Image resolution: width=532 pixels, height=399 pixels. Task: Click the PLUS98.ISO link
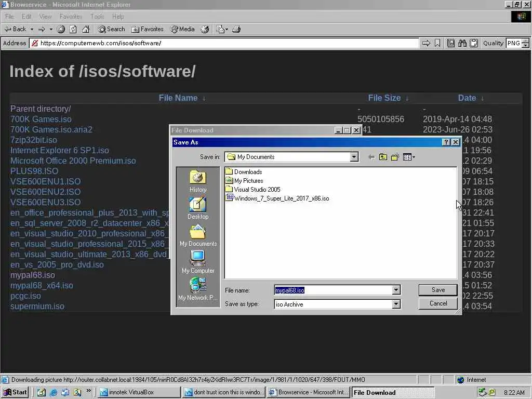[x=34, y=171]
